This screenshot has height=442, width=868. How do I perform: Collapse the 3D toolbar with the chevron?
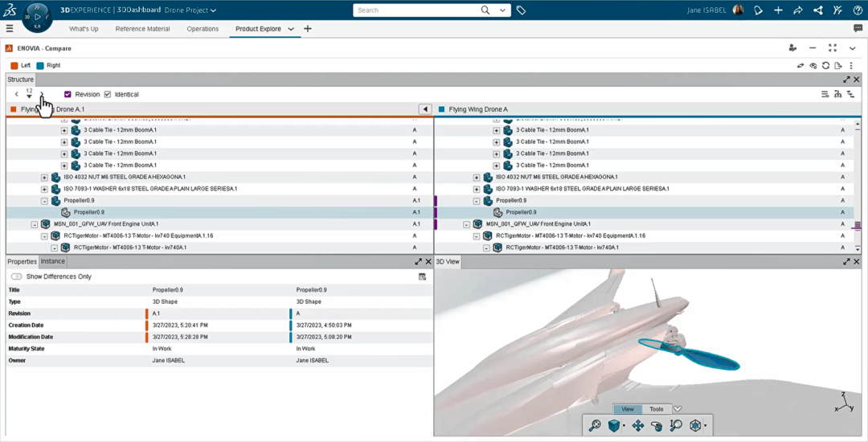[x=678, y=409]
